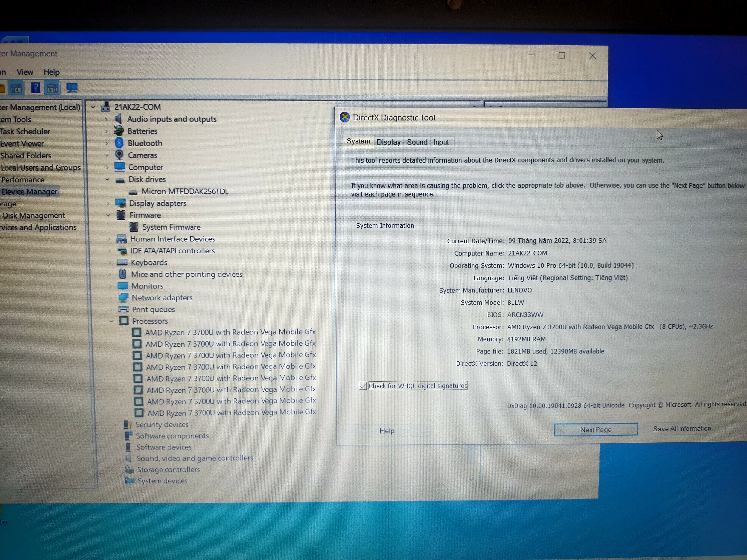
Task: Click the Display adapters icon
Action: (x=121, y=203)
